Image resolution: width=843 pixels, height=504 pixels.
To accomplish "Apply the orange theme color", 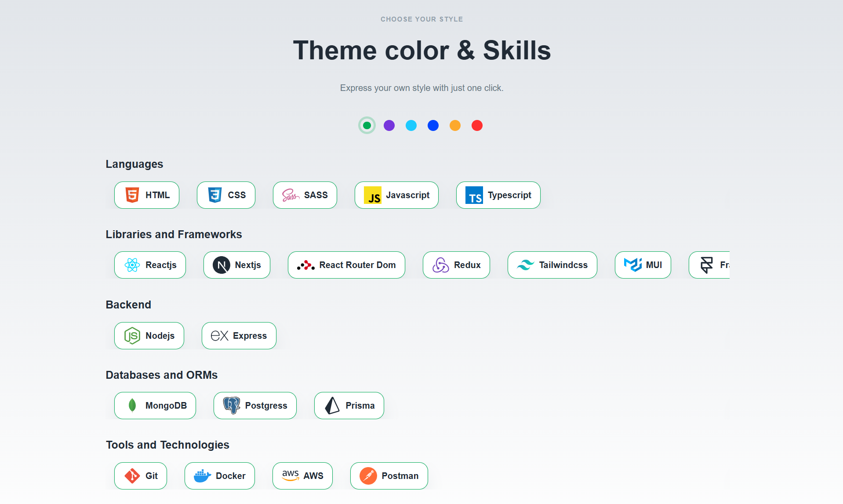I will 455,126.
